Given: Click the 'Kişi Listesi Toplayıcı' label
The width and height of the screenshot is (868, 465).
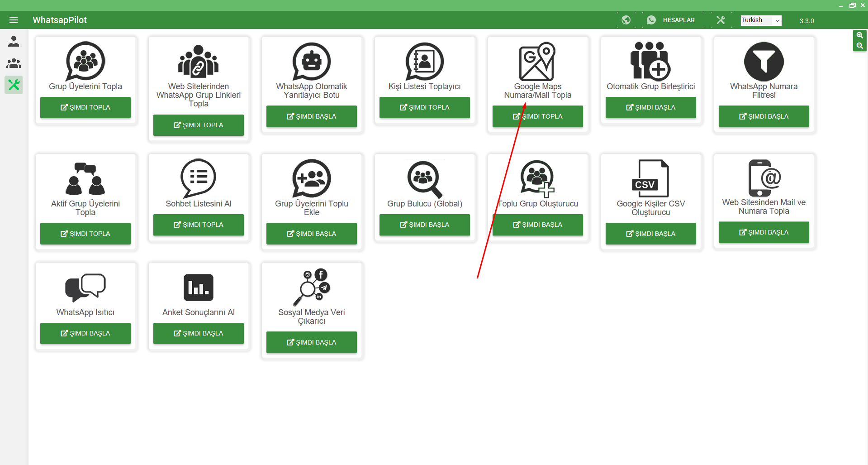Looking at the screenshot, I should [x=425, y=86].
